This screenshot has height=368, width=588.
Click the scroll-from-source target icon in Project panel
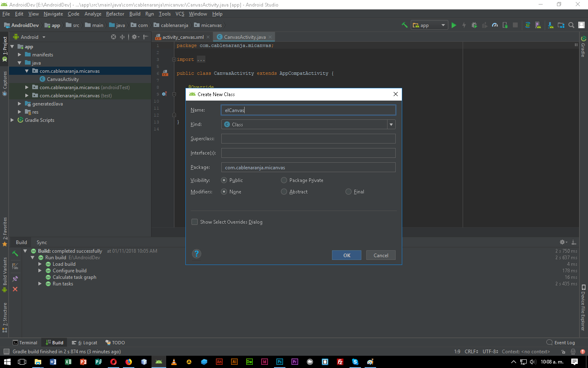coord(114,37)
